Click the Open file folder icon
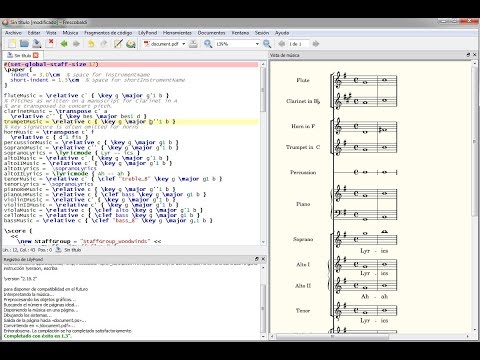 point(24,44)
